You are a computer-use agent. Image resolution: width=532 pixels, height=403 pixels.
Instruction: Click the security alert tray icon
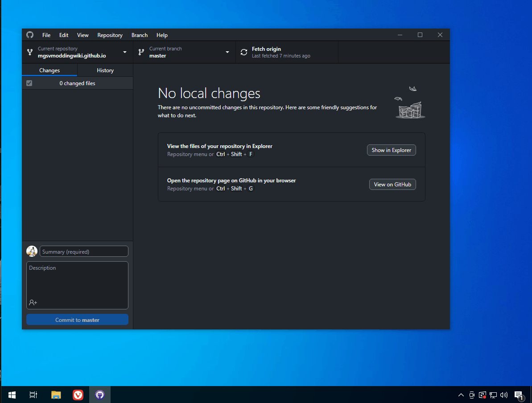tap(483, 395)
